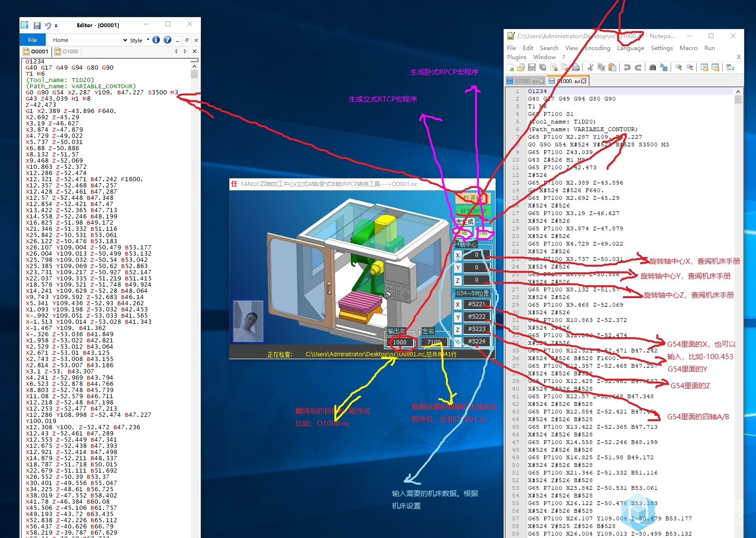
Task: Click Close document icon in Notepad++ toolbar
Action: pyautogui.click(x=554, y=68)
